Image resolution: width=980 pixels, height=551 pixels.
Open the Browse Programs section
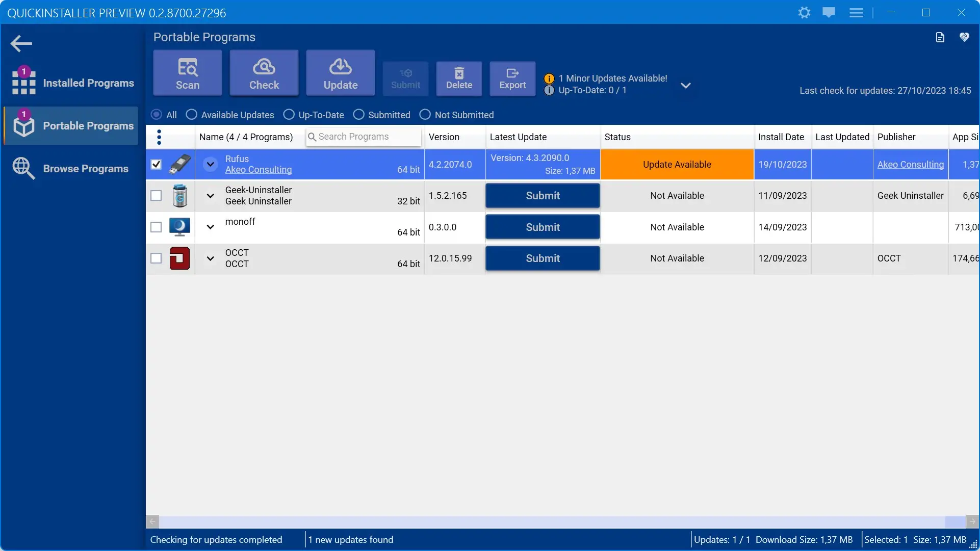[x=71, y=168]
